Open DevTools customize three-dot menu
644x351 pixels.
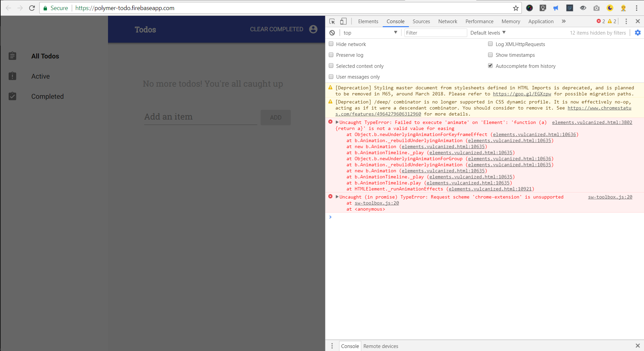tap(626, 21)
